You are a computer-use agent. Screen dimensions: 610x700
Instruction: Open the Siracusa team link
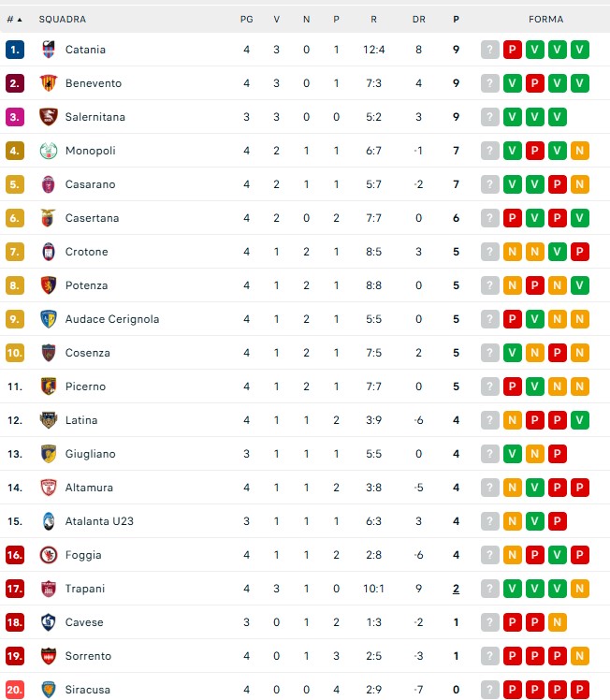coord(87,690)
